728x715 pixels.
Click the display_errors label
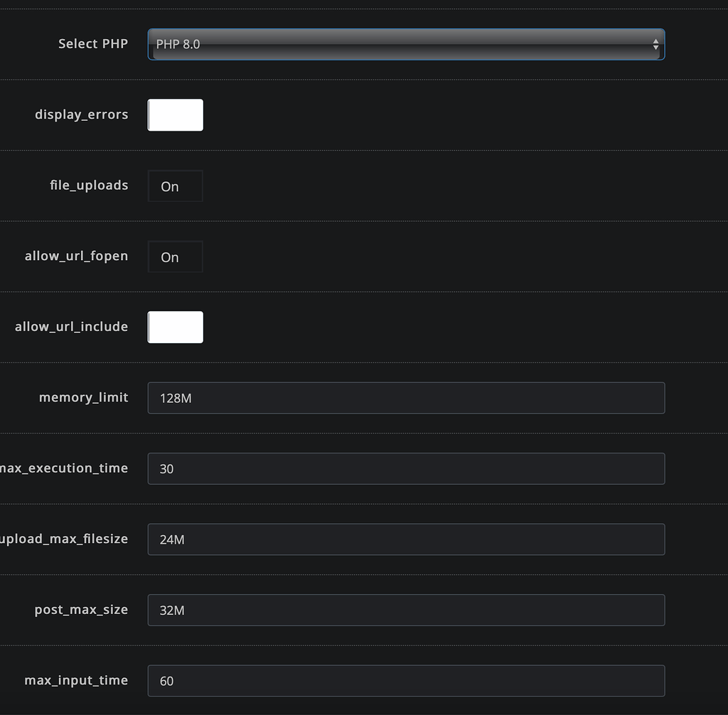coord(81,114)
